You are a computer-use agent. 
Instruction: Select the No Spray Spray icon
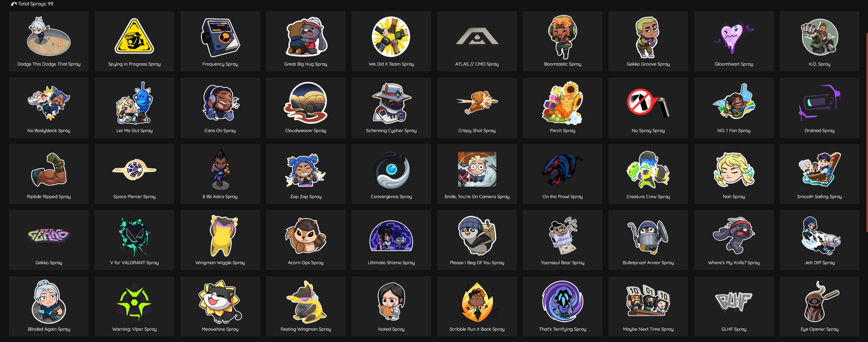(x=648, y=103)
